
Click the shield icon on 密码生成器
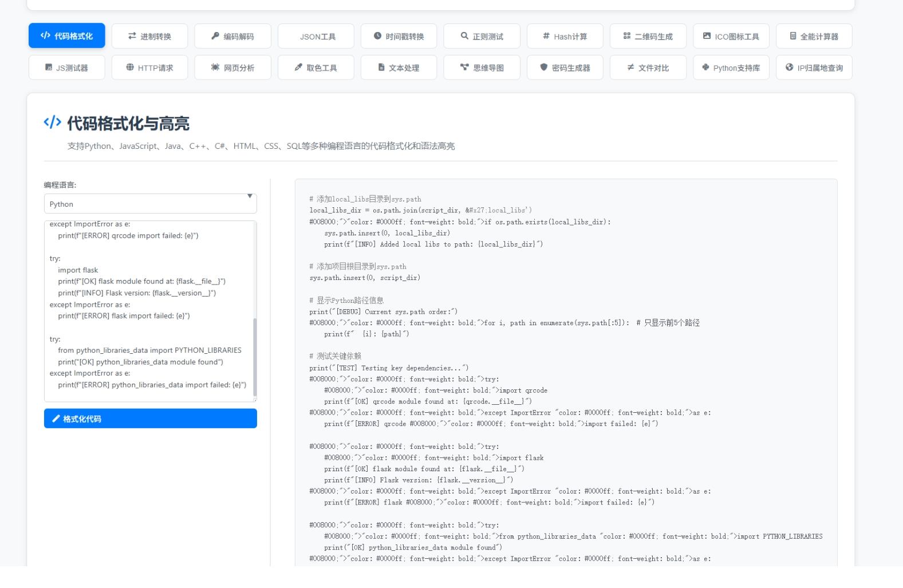coord(544,67)
